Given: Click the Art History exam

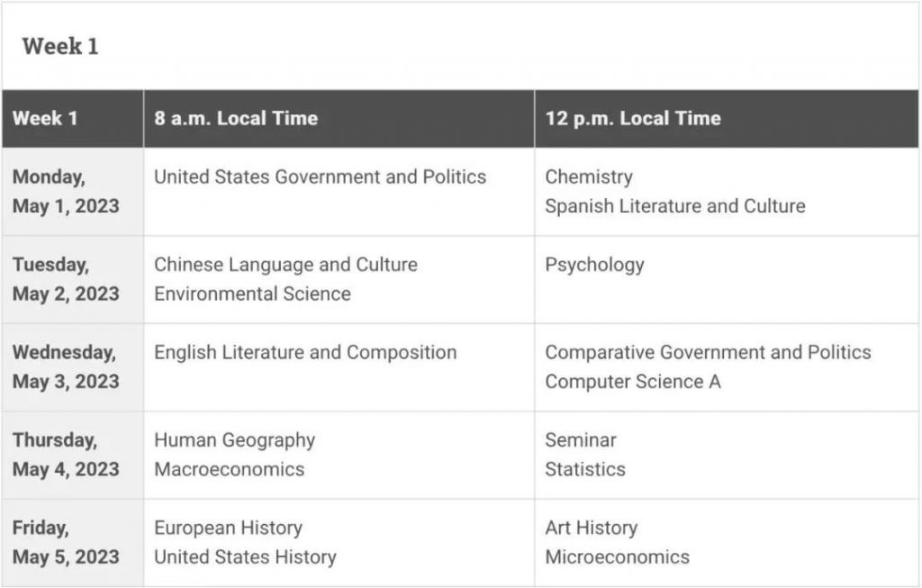Looking at the screenshot, I should [591, 528].
